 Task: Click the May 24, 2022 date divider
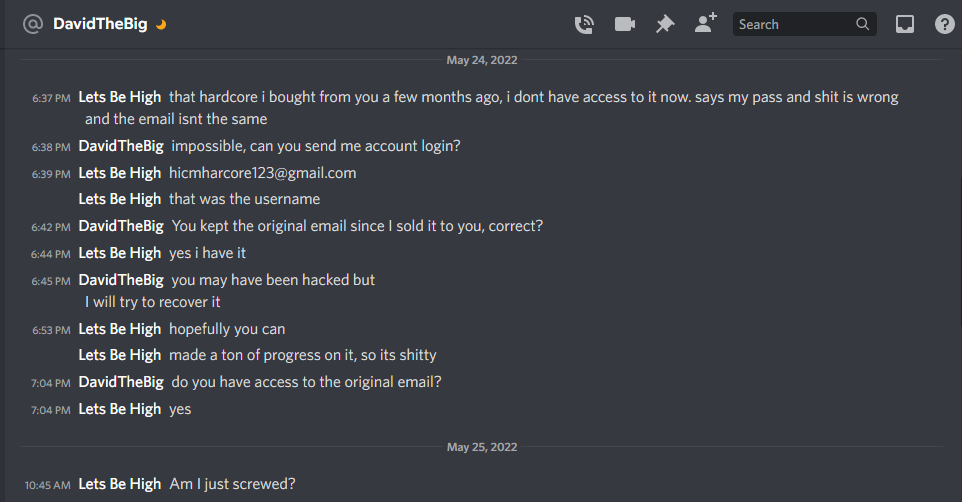[x=481, y=60]
